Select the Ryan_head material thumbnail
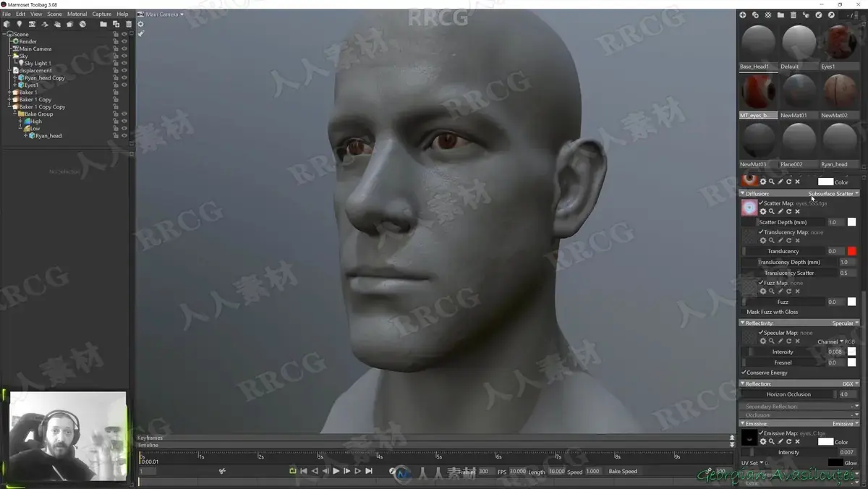This screenshot has width=868, height=489. coord(840,140)
